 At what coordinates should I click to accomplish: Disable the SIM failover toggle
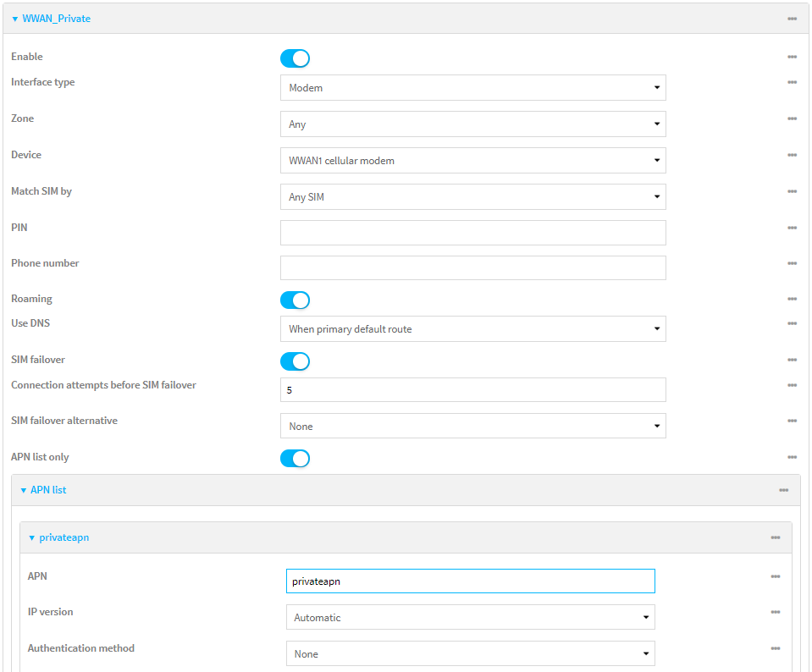click(295, 361)
